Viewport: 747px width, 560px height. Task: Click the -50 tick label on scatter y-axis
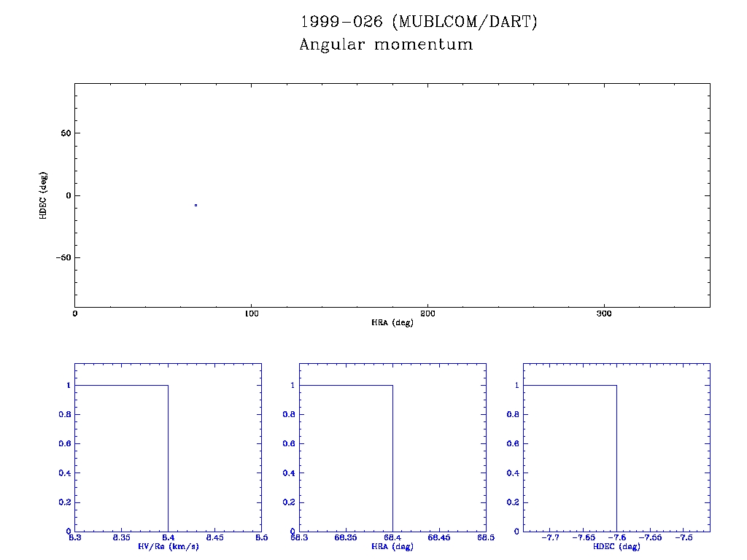point(62,258)
